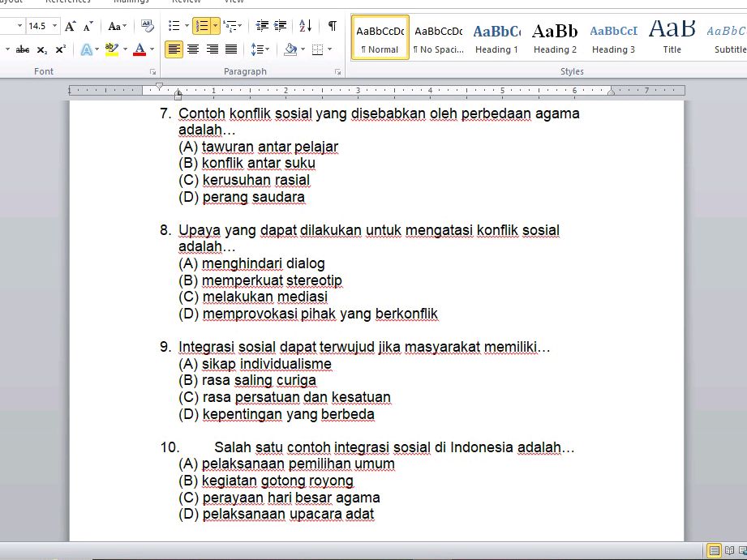Toggle the Show/Hide paragraph marks

[x=332, y=25]
